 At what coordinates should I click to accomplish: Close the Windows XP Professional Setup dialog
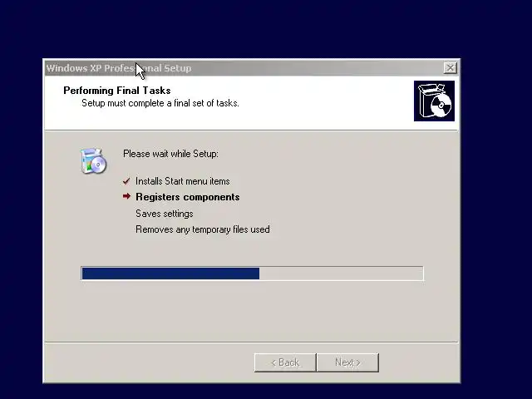coord(450,68)
